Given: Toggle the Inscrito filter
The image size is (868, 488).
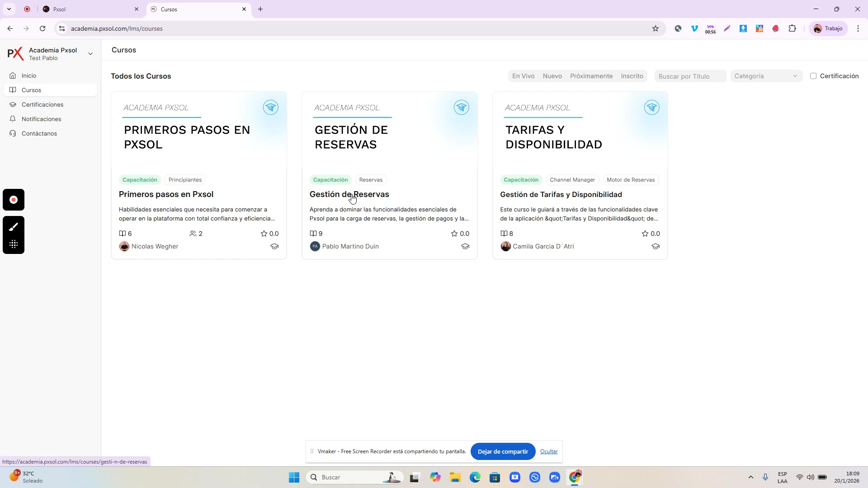Looking at the screenshot, I should pos(632,76).
